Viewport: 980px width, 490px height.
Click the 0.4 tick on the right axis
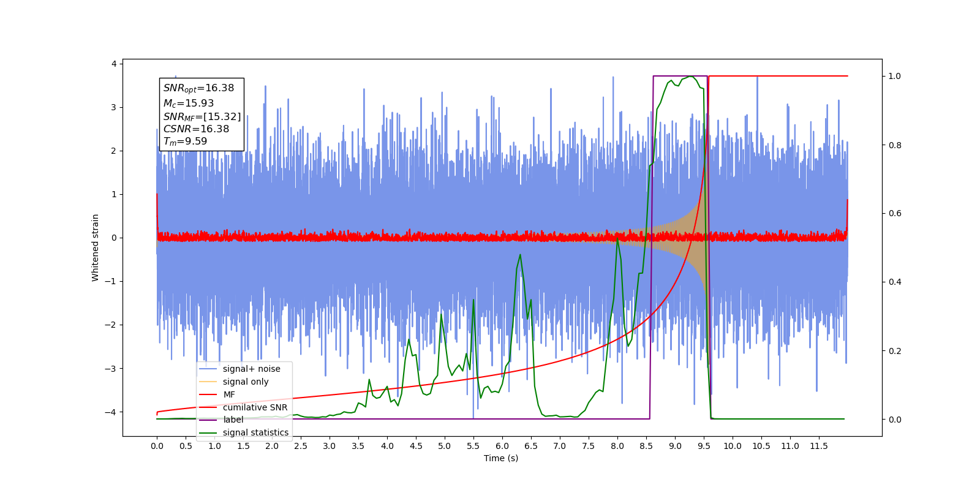tap(895, 282)
